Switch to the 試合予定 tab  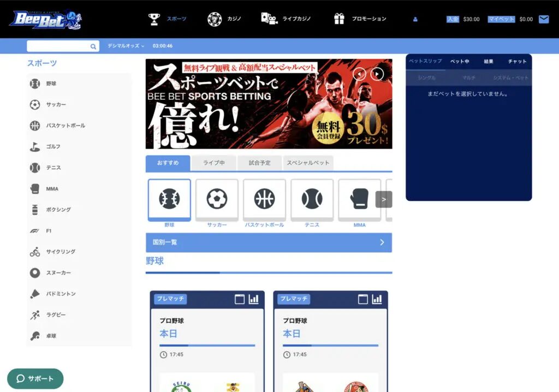coord(259,163)
